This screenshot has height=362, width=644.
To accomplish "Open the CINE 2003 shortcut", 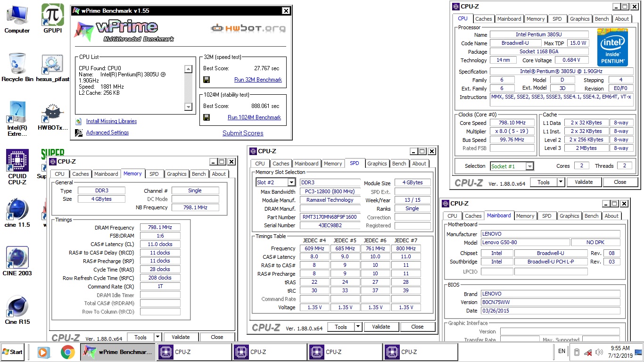I will [x=17, y=261].
